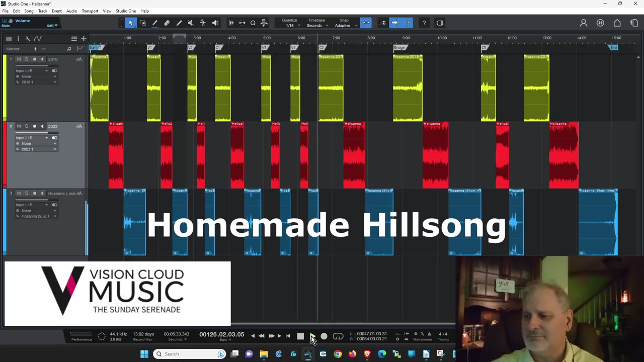Open track options wrench icon
Image resolution: width=644 pixels, height=362 pixels.
tap(28, 39)
